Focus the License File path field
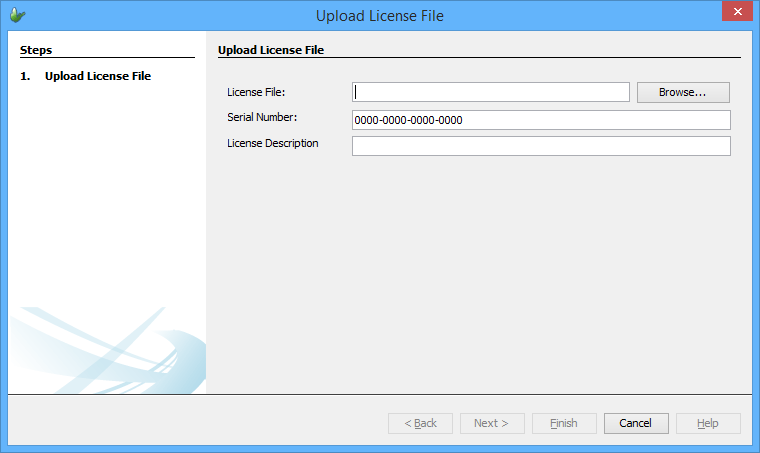 (x=491, y=92)
